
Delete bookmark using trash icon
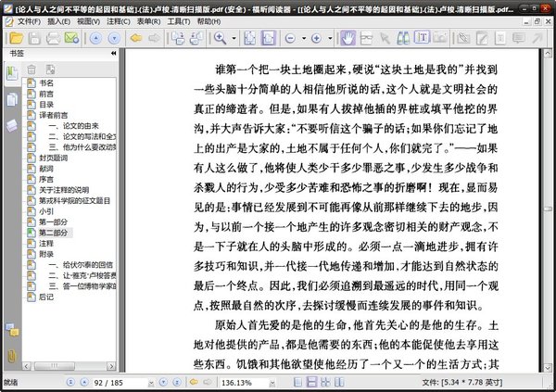(32, 69)
